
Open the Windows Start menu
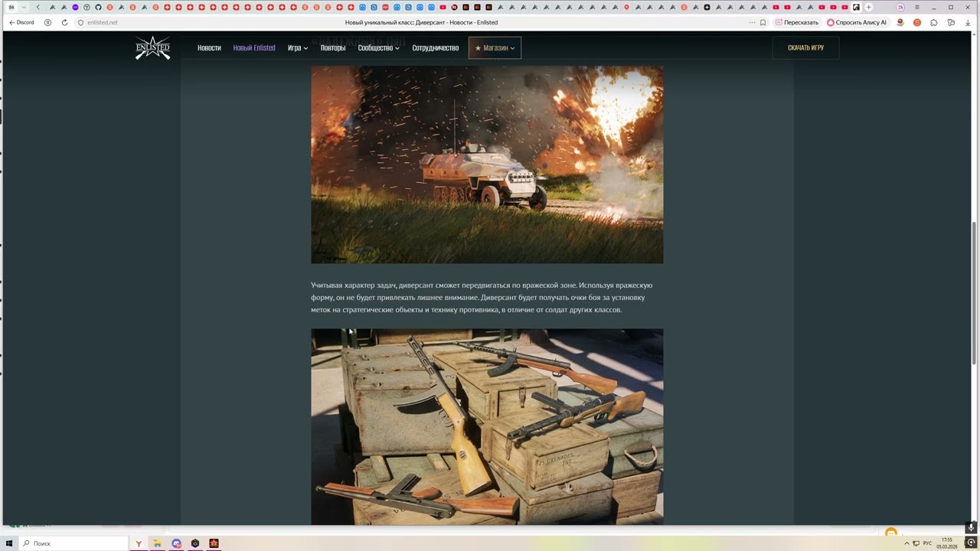[x=9, y=543]
